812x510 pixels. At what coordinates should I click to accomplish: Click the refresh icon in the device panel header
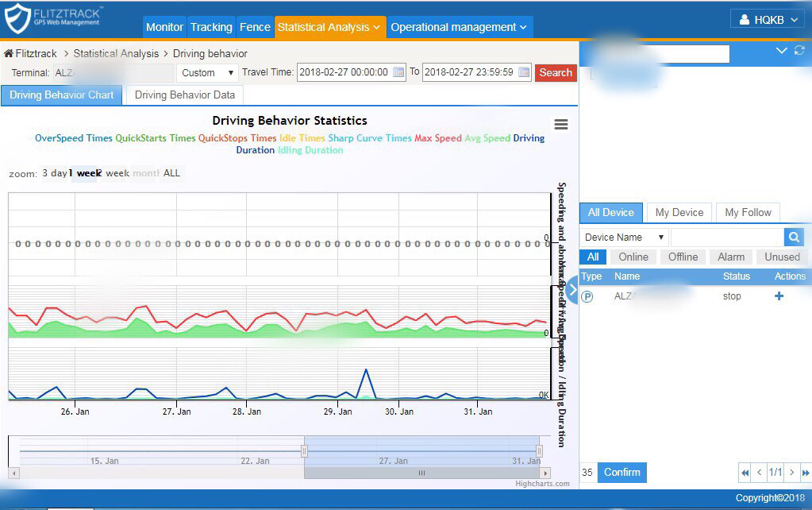[x=799, y=50]
